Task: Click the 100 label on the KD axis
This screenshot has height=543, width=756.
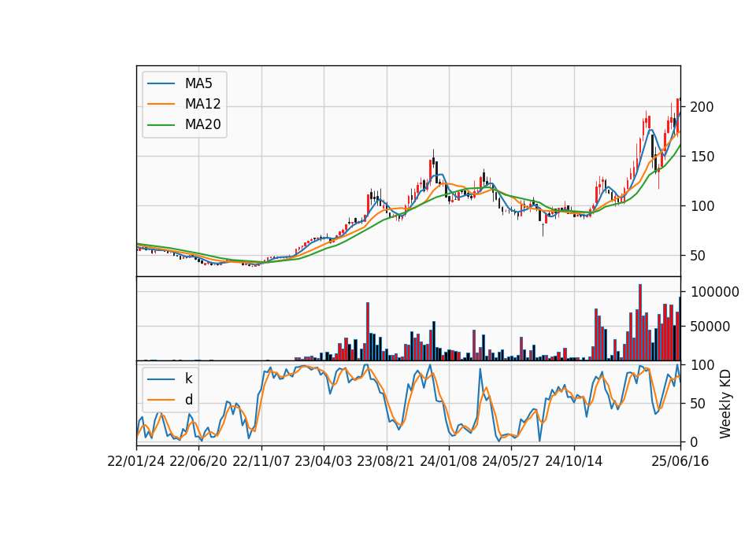Action: tap(702, 365)
